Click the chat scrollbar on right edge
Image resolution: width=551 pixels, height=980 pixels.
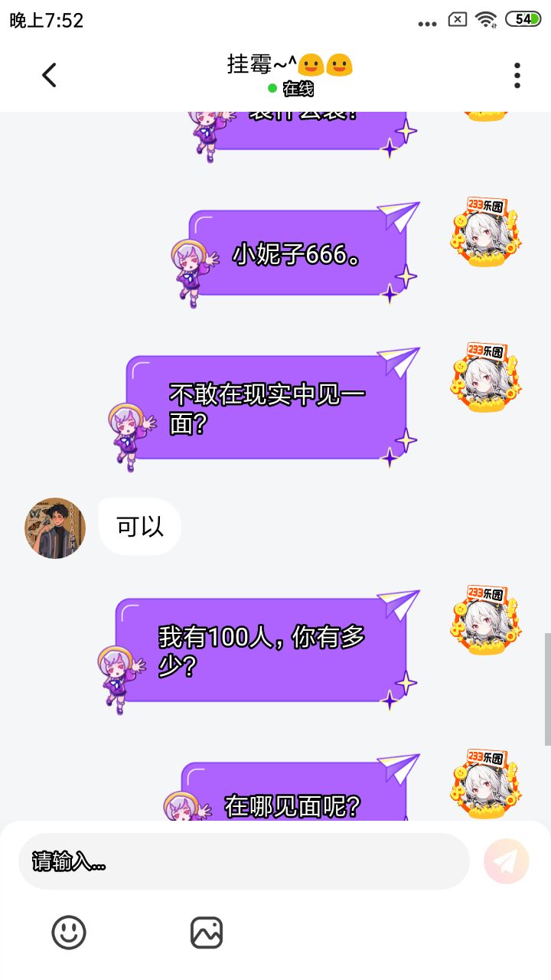tap(547, 689)
